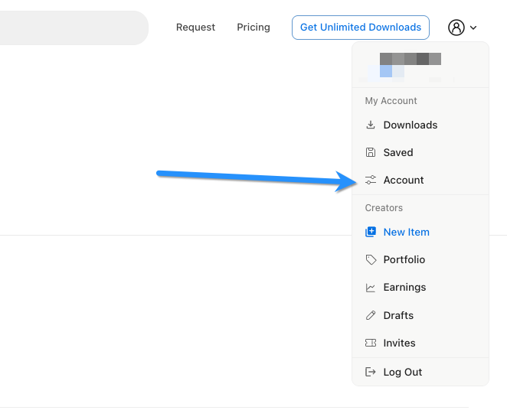Click Get Unlimited Downloads button
The image size is (507, 420).
point(361,28)
